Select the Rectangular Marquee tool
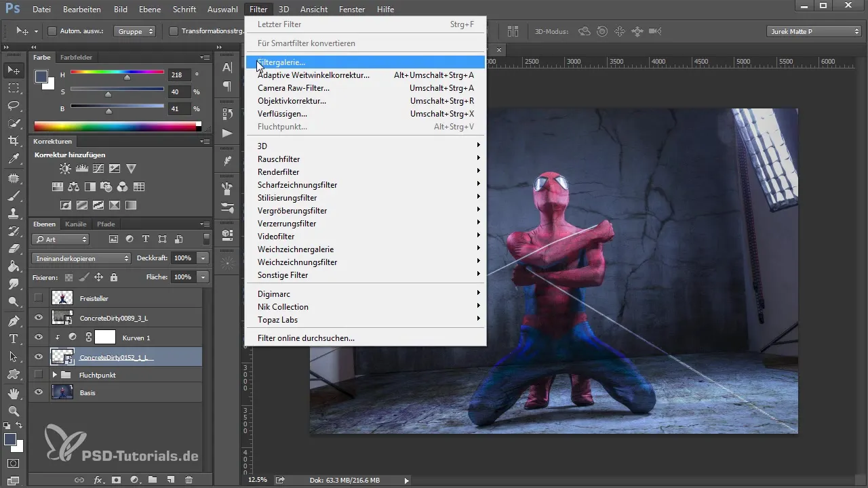The width and height of the screenshot is (868, 488). point(13,88)
